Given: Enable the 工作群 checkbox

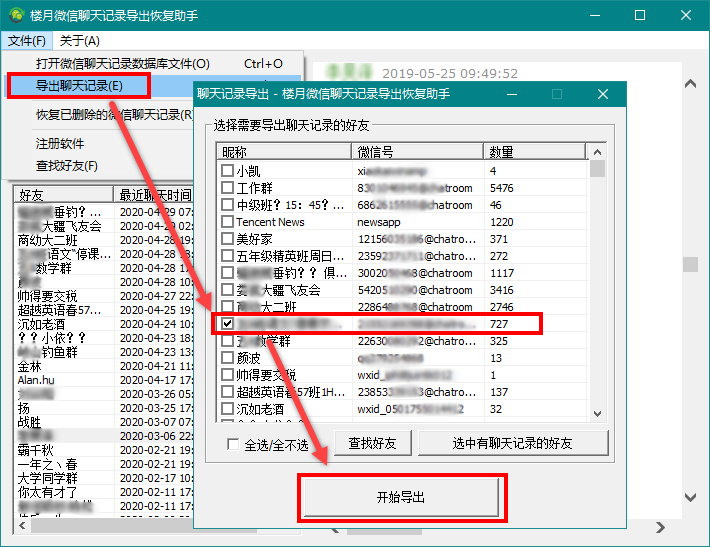Looking at the screenshot, I should coord(228,188).
